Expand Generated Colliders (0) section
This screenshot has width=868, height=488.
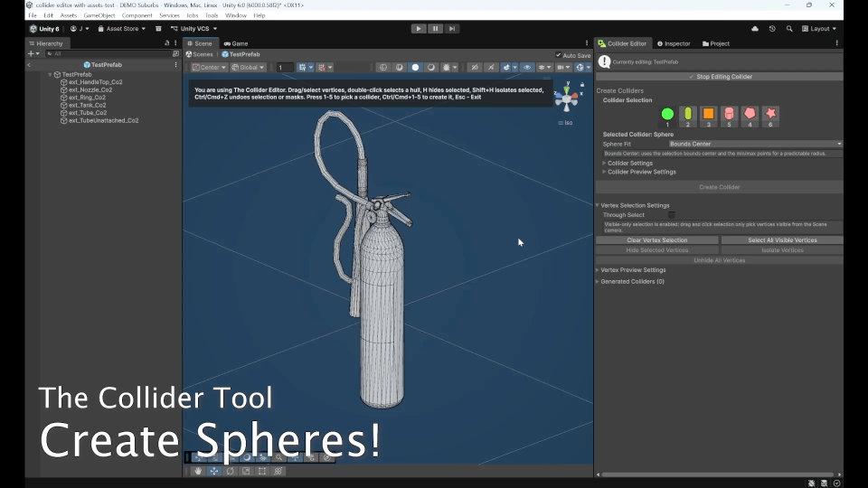click(630, 282)
